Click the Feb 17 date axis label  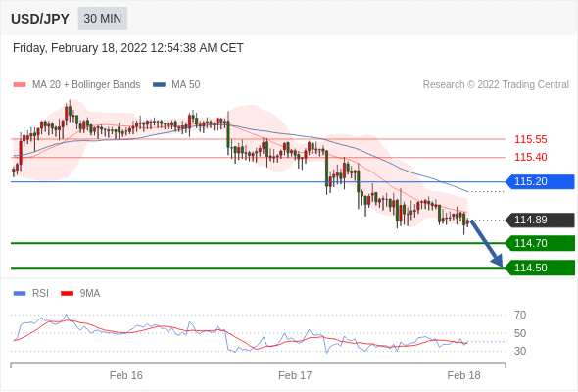(x=295, y=375)
